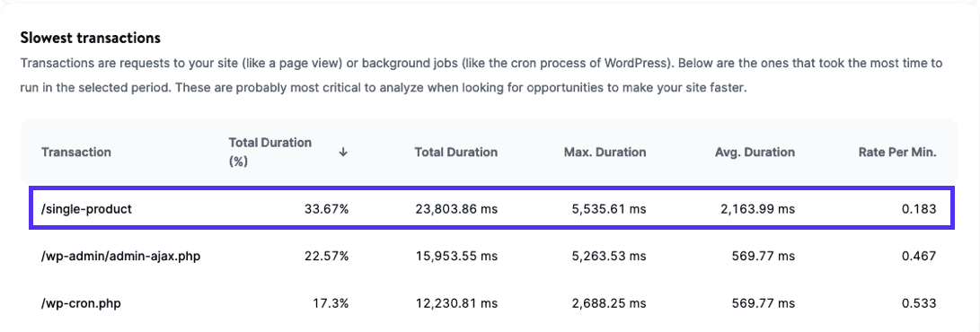Click the Transaction column header
The height and width of the screenshot is (332, 980).
(x=76, y=153)
